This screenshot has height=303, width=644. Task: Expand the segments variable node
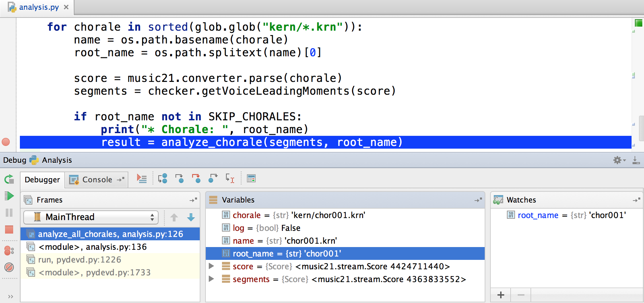(212, 279)
